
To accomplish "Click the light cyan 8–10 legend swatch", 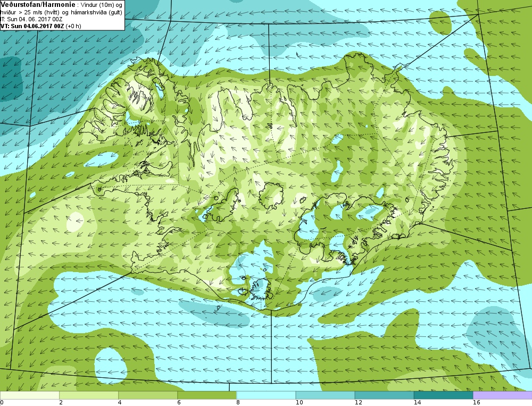I will (x=266, y=395).
